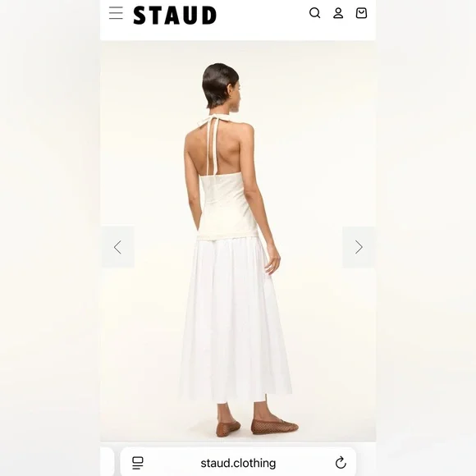Tap the model's brown woven flats
The width and height of the screenshot is (476, 476).
point(258,427)
